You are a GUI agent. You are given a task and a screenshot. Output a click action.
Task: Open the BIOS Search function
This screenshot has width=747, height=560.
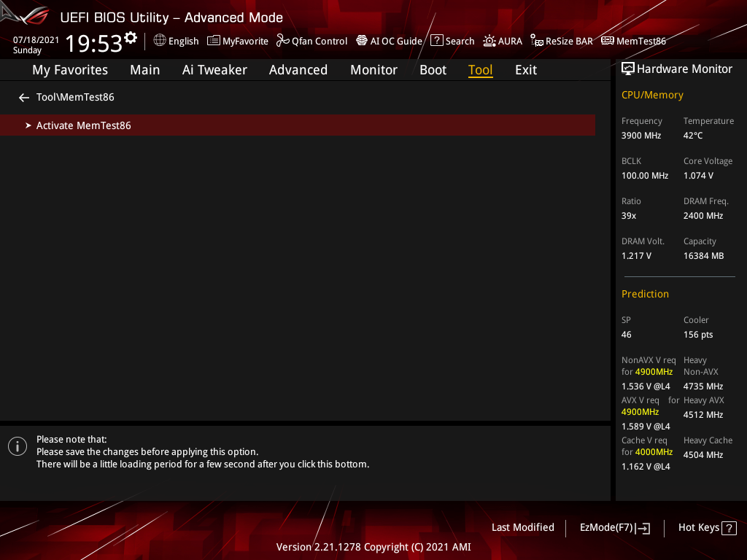452,41
